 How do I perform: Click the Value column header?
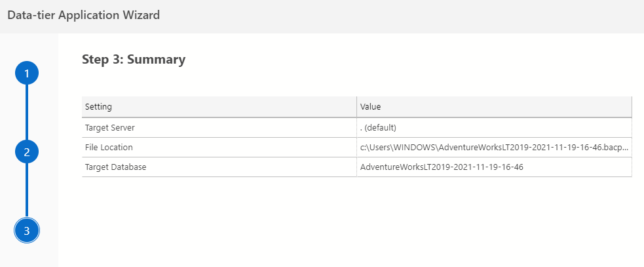pyautogui.click(x=371, y=106)
